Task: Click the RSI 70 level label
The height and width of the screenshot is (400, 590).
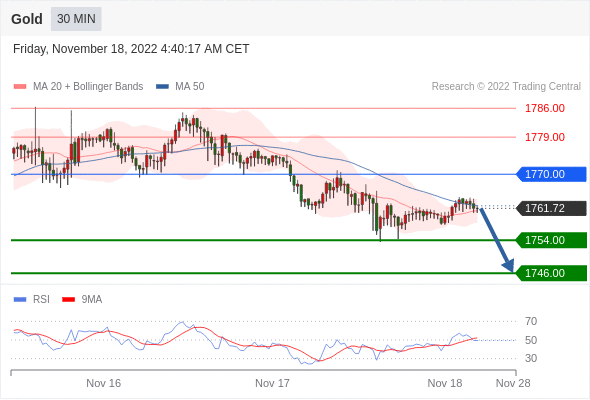Action: click(531, 321)
